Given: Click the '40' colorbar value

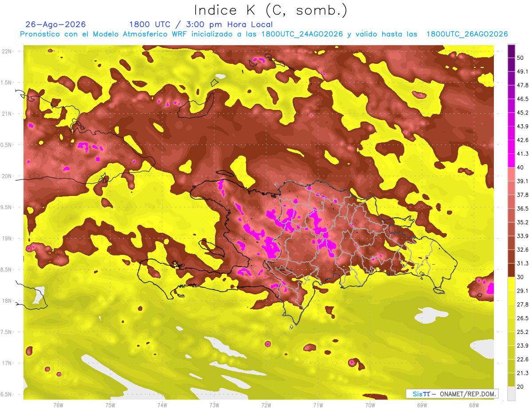Looking at the screenshot, I should (520, 168).
